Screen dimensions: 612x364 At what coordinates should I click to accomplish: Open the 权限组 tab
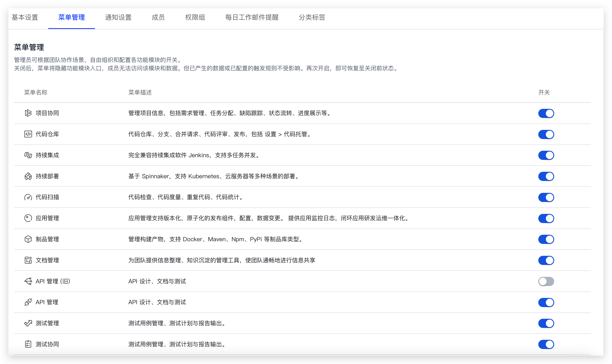pos(195,17)
